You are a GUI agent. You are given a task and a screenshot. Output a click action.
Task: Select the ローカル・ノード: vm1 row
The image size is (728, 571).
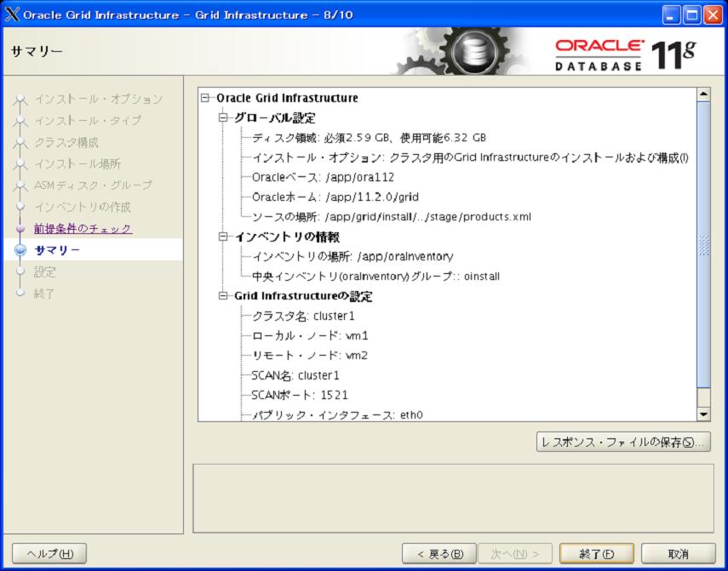pyautogui.click(x=310, y=336)
